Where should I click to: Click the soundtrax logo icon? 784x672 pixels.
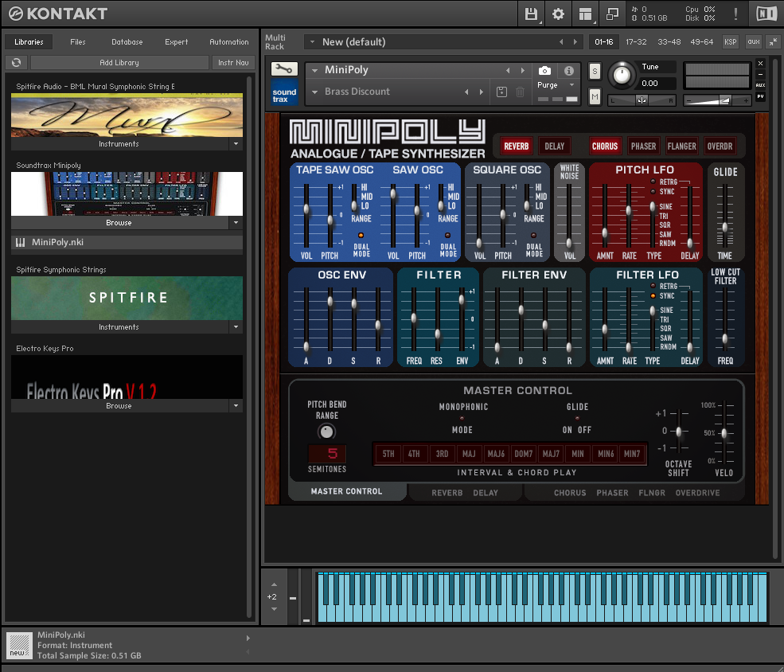tap(284, 93)
